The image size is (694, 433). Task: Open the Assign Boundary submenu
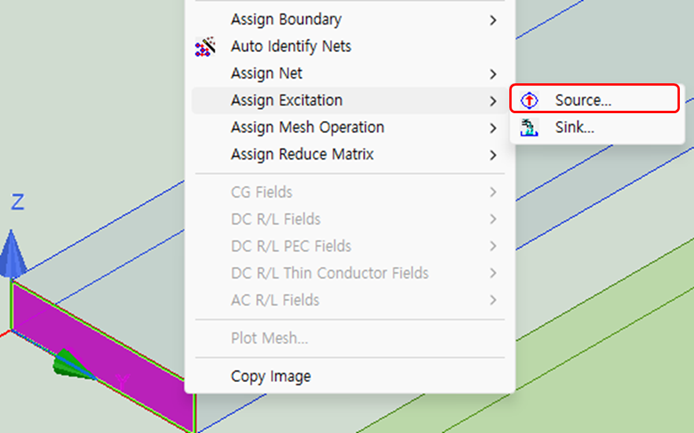pos(286,19)
